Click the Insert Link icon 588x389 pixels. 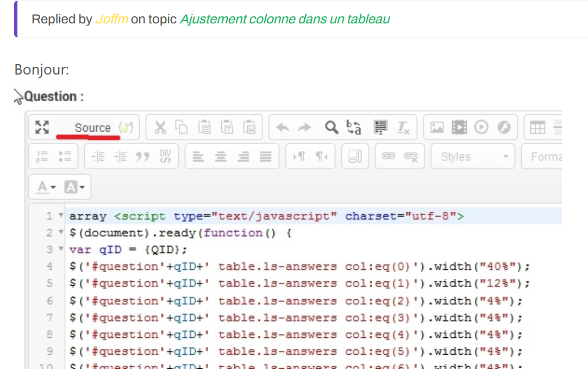(x=389, y=157)
